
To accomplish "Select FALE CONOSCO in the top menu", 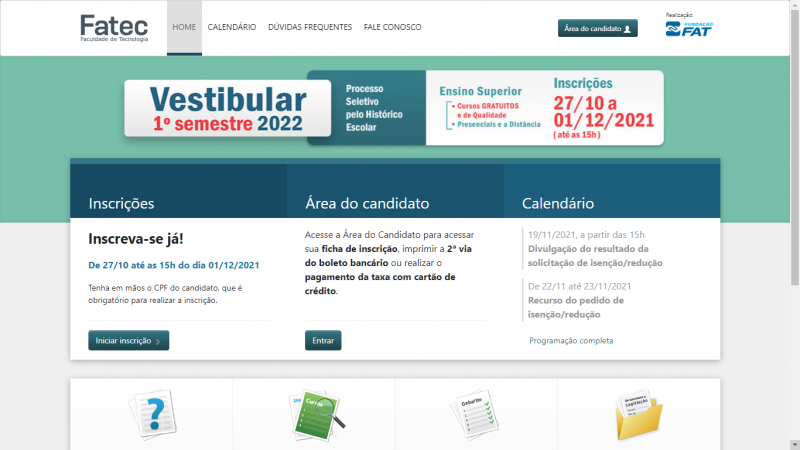I will pos(392,27).
